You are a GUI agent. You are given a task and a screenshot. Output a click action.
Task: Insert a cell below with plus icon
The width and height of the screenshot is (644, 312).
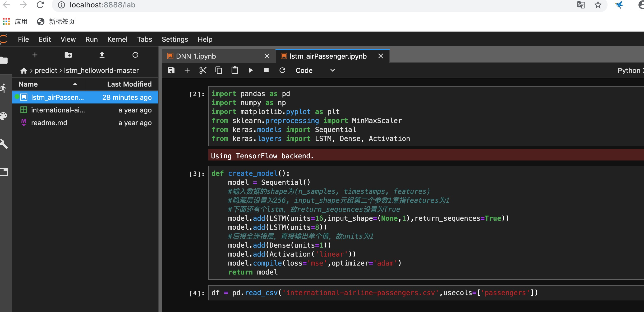[187, 70]
